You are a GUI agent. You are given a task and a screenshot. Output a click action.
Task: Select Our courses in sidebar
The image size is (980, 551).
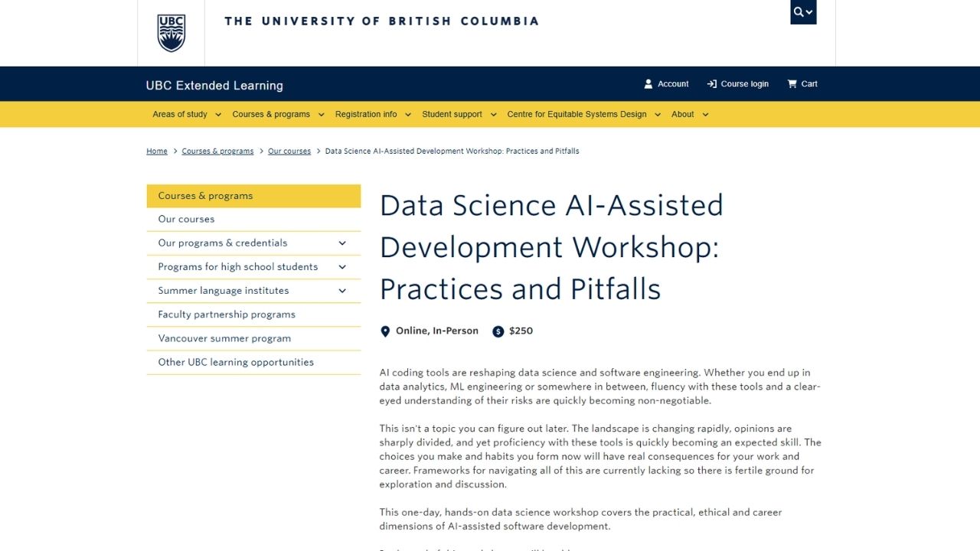[253, 220]
